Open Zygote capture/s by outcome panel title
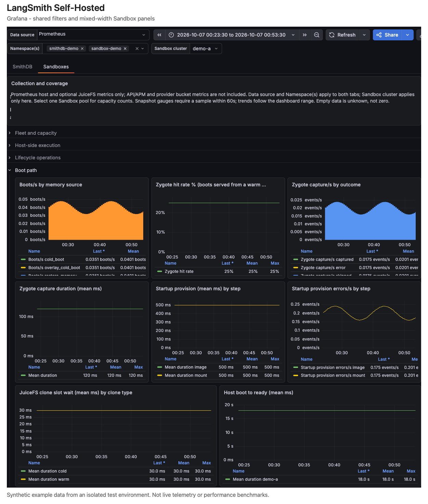 coord(326,185)
